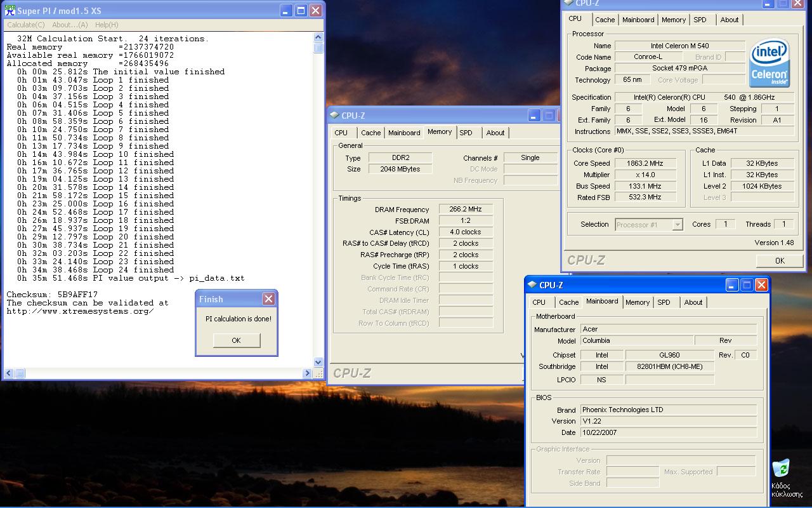Image resolution: width=812 pixels, height=508 pixels.
Task: Minimize the Super PI window
Action: 286,11
